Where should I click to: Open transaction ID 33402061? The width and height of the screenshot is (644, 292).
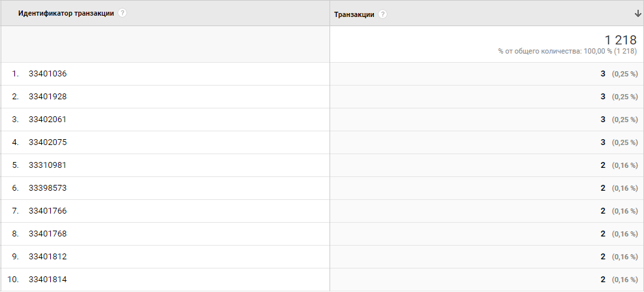click(x=48, y=120)
